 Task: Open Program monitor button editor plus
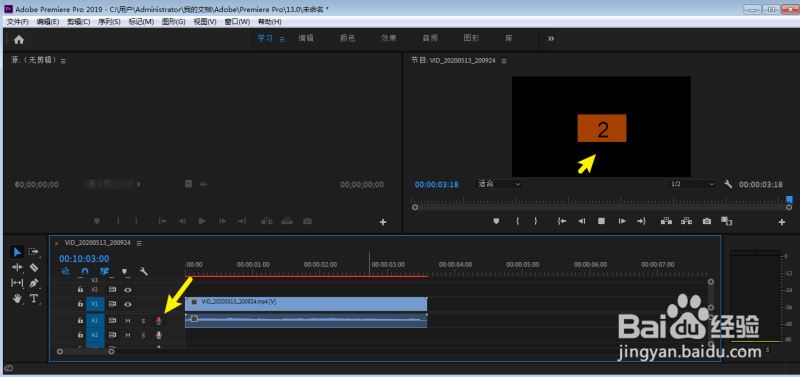point(781,222)
